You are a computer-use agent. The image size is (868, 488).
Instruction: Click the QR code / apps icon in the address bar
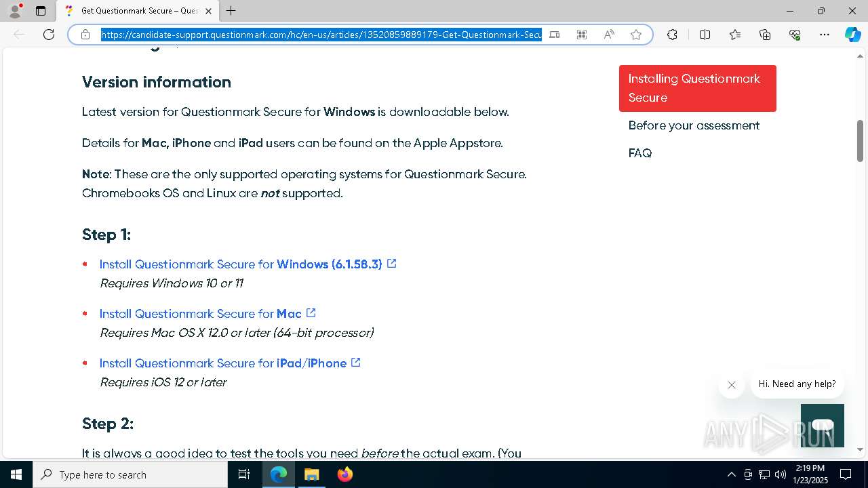point(582,35)
